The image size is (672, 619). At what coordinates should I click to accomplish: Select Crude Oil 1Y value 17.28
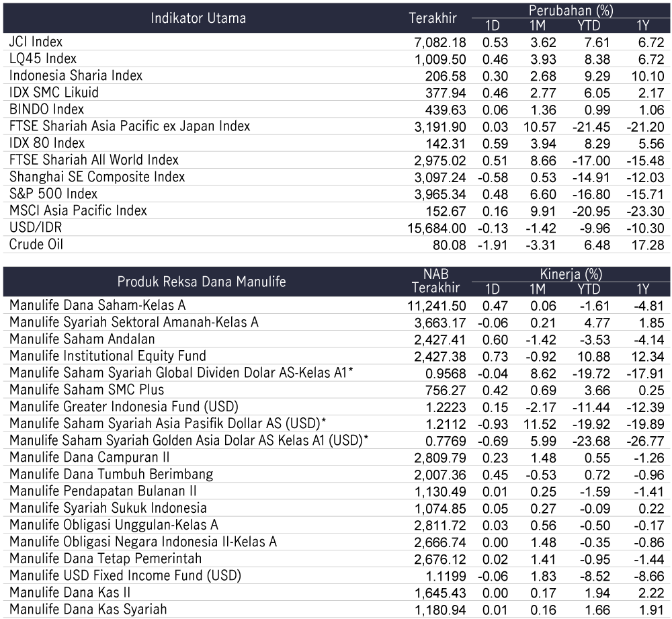pyautogui.click(x=648, y=245)
